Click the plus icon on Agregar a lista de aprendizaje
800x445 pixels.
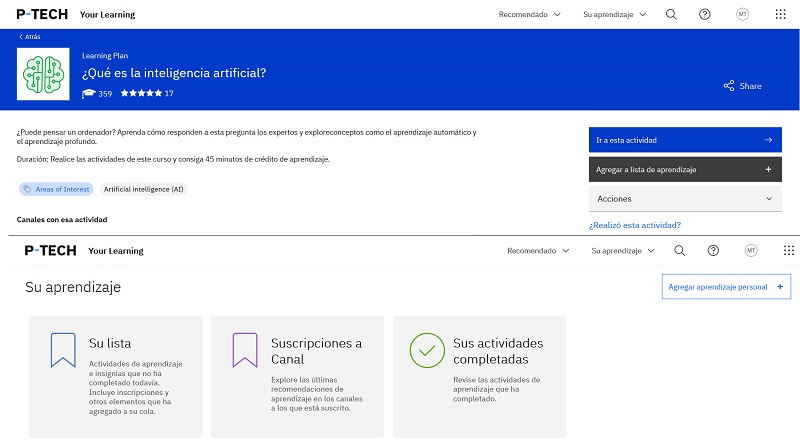coord(768,169)
